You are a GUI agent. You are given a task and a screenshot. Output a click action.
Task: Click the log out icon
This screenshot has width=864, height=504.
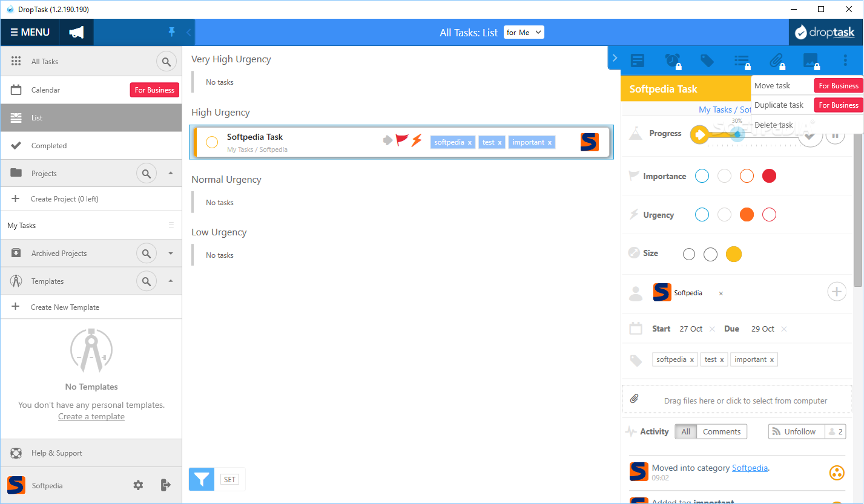[166, 485]
